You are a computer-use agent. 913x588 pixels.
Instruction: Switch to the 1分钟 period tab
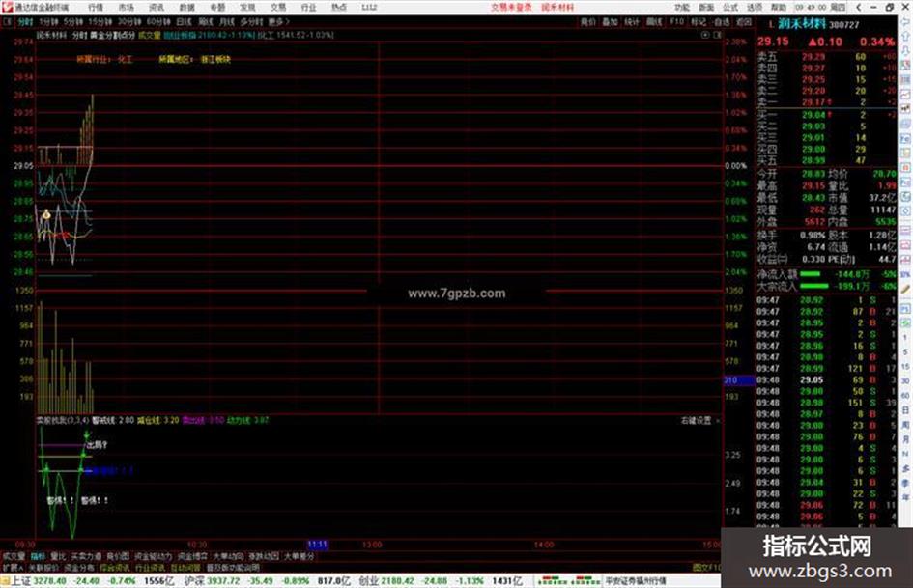tap(48, 21)
